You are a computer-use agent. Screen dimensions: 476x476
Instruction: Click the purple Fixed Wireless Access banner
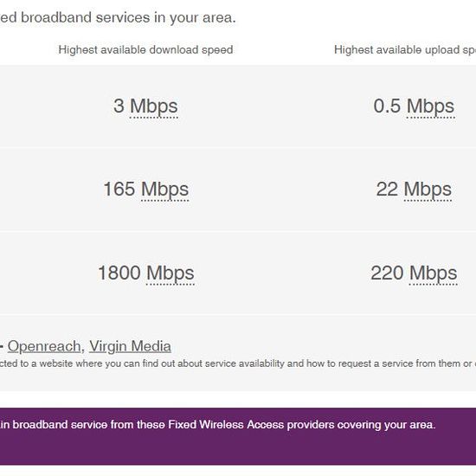(x=238, y=436)
